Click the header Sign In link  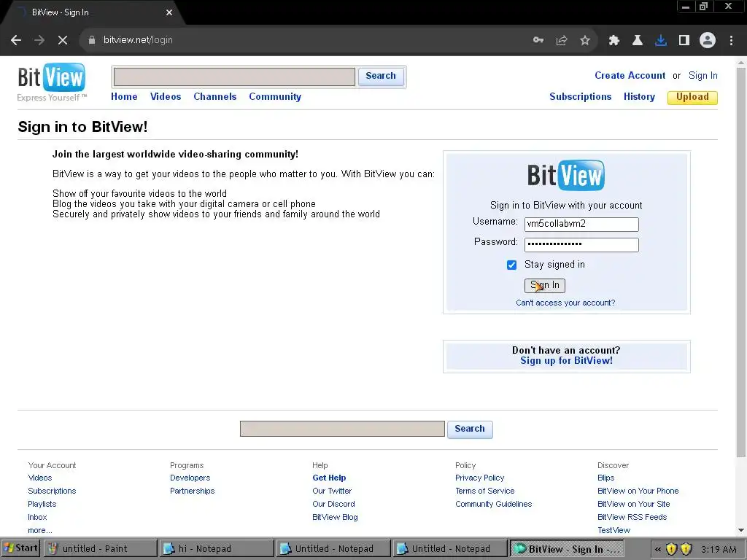pos(703,76)
